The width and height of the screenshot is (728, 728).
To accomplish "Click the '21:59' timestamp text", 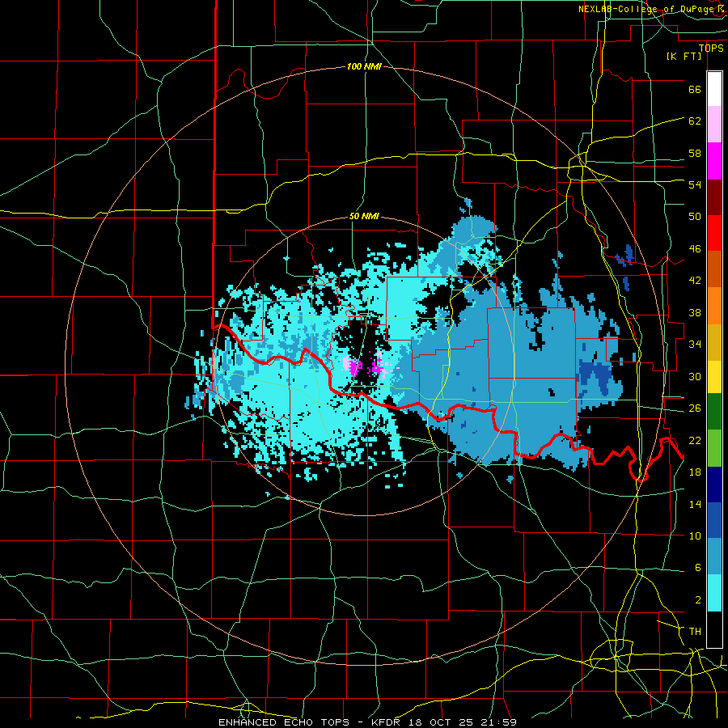I will (499, 722).
